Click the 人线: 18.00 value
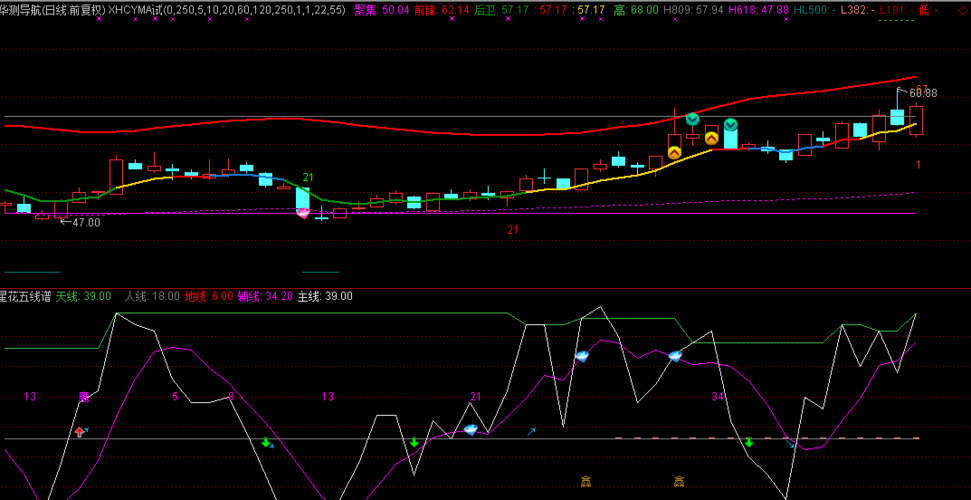971x500 pixels. pyautogui.click(x=152, y=296)
